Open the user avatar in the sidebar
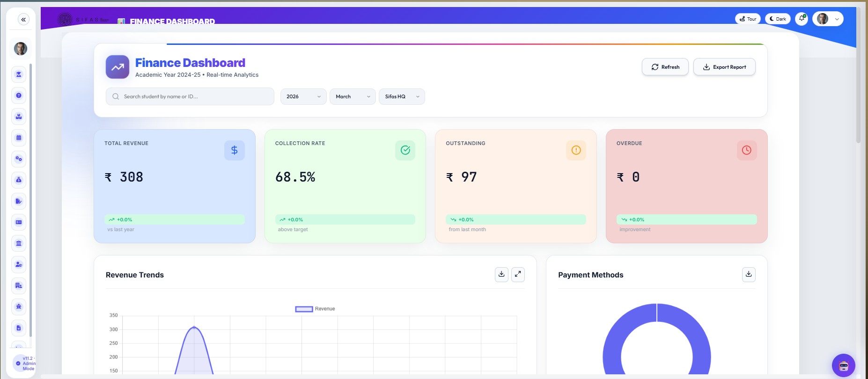 click(x=21, y=48)
